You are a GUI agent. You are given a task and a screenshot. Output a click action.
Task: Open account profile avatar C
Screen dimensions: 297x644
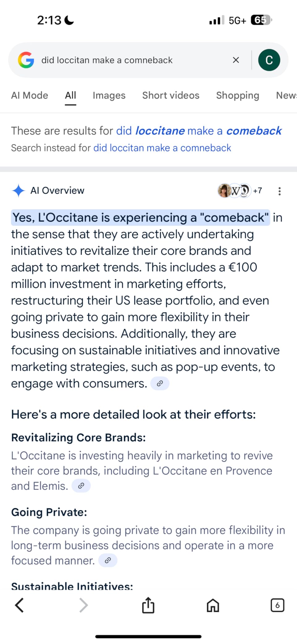pyautogui.click(x=269, y=60)
